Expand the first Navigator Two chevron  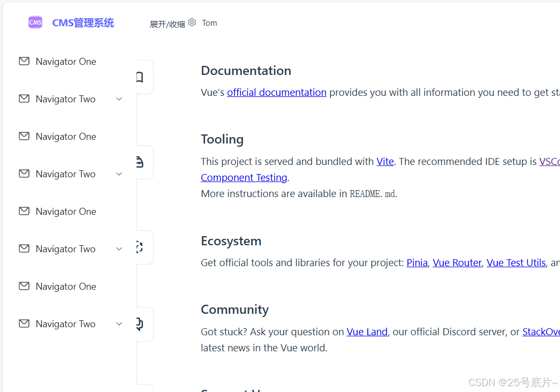(119, 99)
